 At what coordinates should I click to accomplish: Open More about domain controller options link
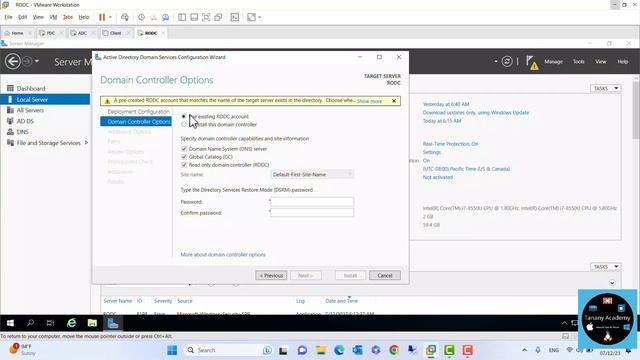coord(223,254)
